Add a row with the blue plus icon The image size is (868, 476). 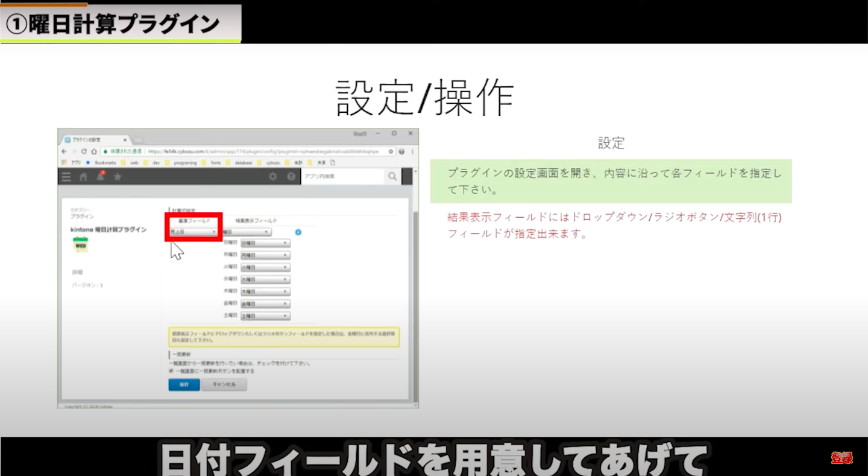pyautogui.click(x=298, y=232)
